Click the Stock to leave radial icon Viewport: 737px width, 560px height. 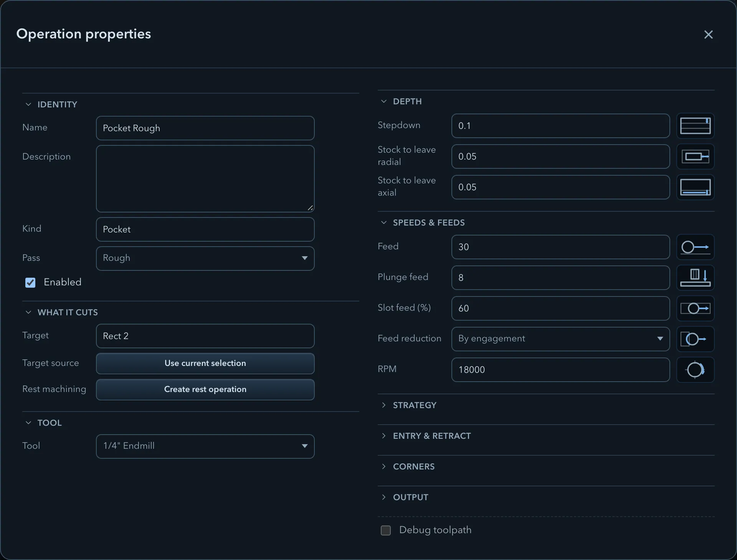(695, 156)
